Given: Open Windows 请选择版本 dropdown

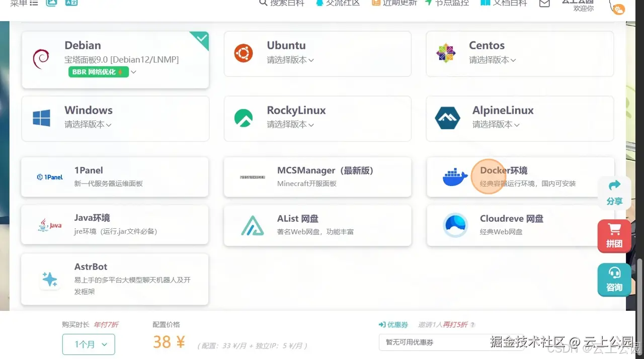Looking at the screenshot, I should coord(88,124).
